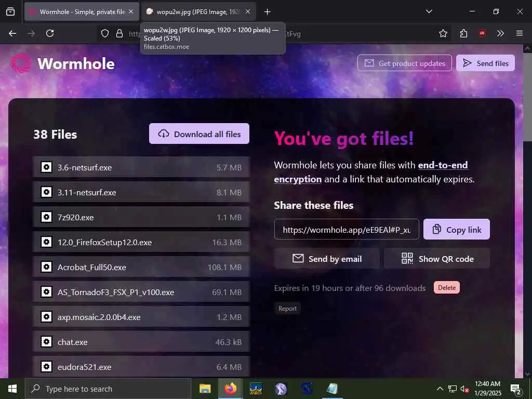Open the Firefox hamburger menu
This screenshot has height=399, width=532.
(x=520, y=33)
